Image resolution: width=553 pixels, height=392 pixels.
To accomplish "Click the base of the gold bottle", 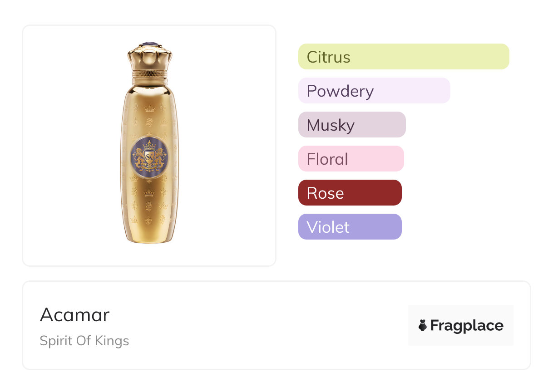I will 149,239.
